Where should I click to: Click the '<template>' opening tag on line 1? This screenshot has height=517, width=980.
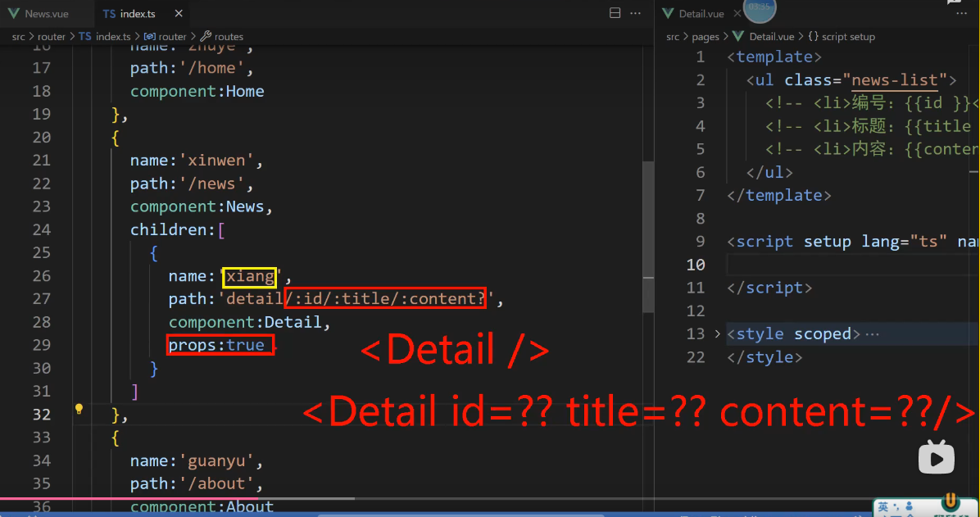(774, 57)
